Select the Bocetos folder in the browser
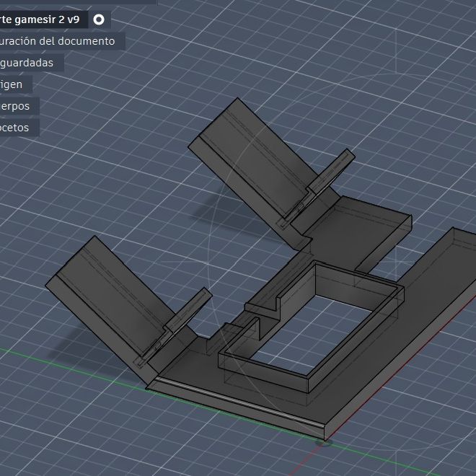This screenshot has width=476, height=476. tap(14, 128)
